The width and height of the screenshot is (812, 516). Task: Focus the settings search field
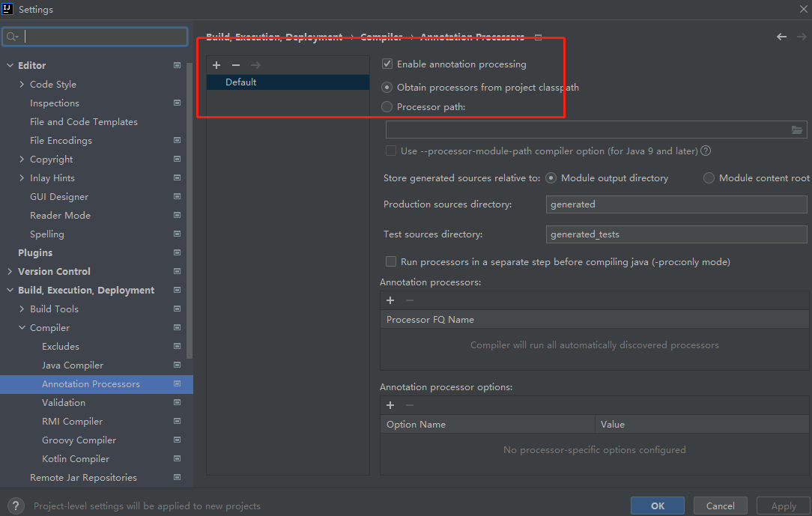(95, 36)
